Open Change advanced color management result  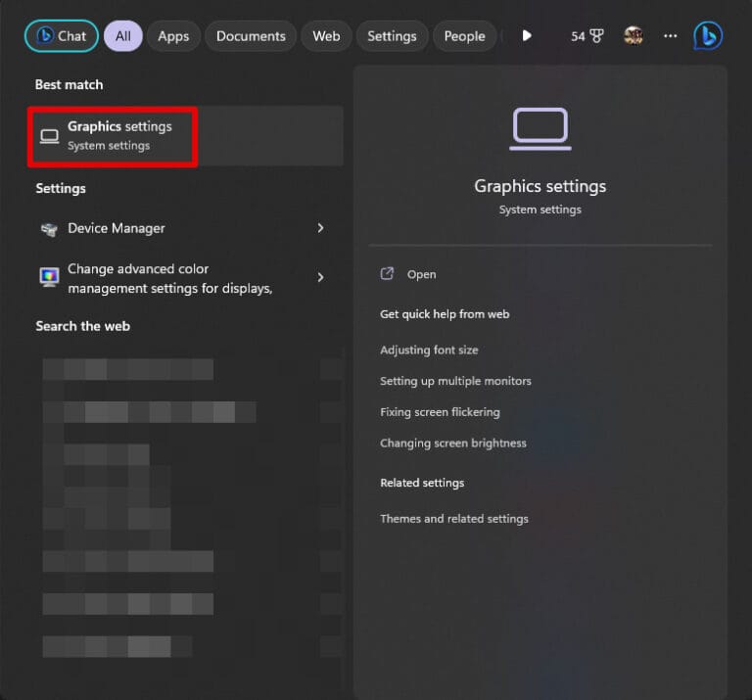tap(186, 278)
